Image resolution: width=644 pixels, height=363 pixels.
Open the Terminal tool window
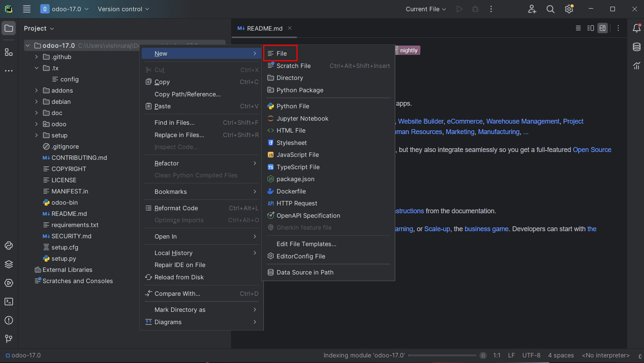click(x=9, y=302)
